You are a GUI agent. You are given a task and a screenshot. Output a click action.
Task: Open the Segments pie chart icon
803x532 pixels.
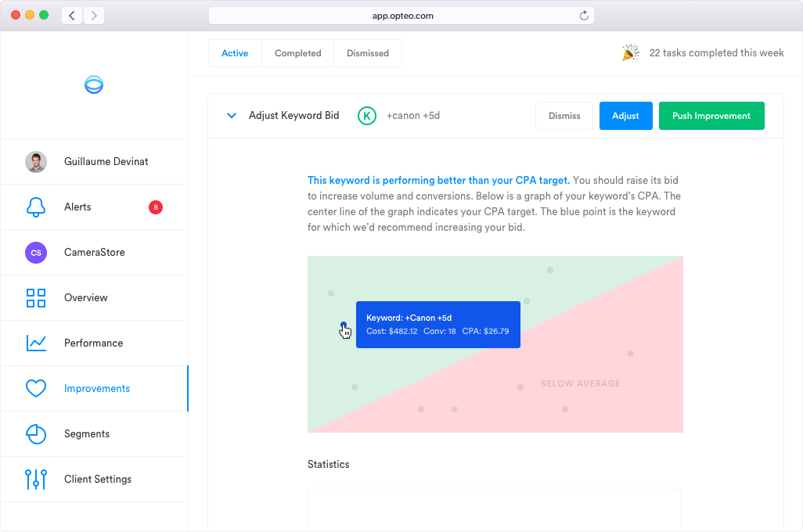(36, 434)
